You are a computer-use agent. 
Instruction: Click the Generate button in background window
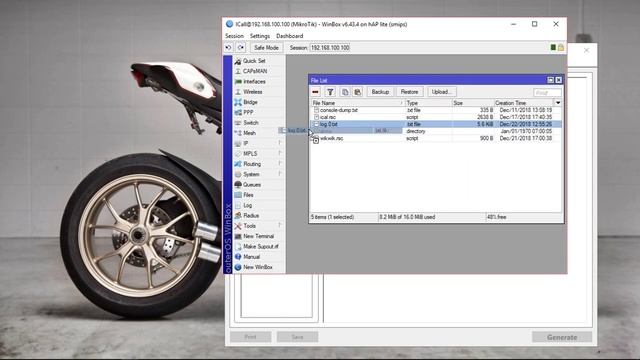point(562,337)
